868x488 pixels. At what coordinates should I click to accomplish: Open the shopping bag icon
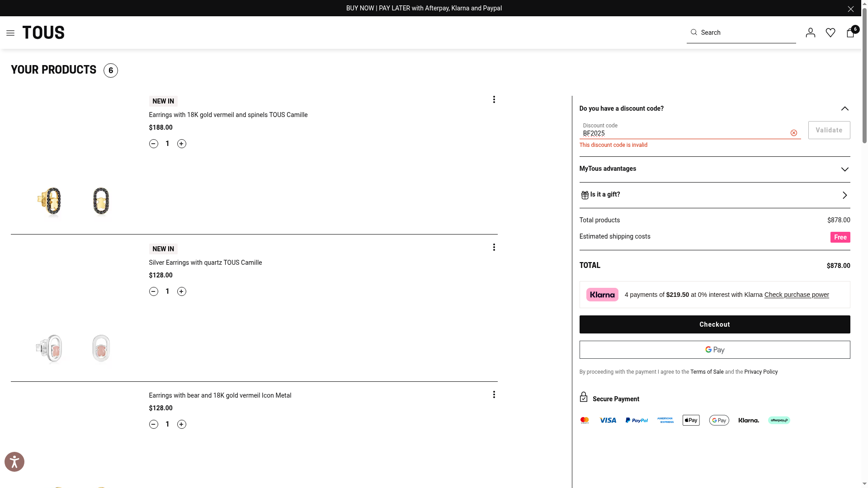tap(850, 33)
